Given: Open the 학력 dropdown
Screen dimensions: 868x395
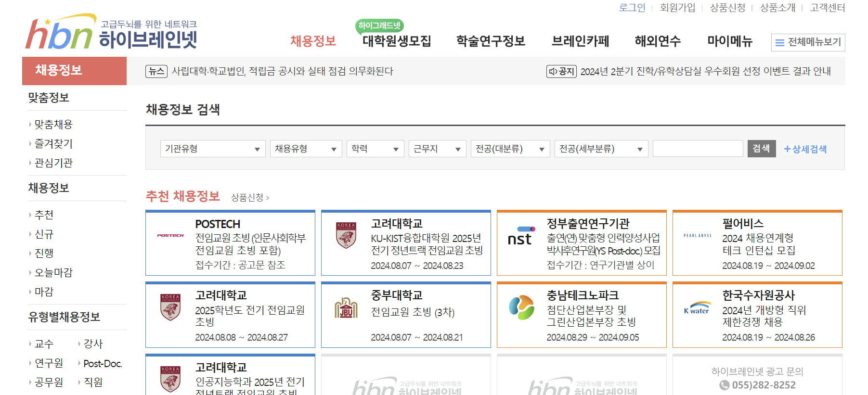Looking at the screenshot, I should tap(376, 149).
